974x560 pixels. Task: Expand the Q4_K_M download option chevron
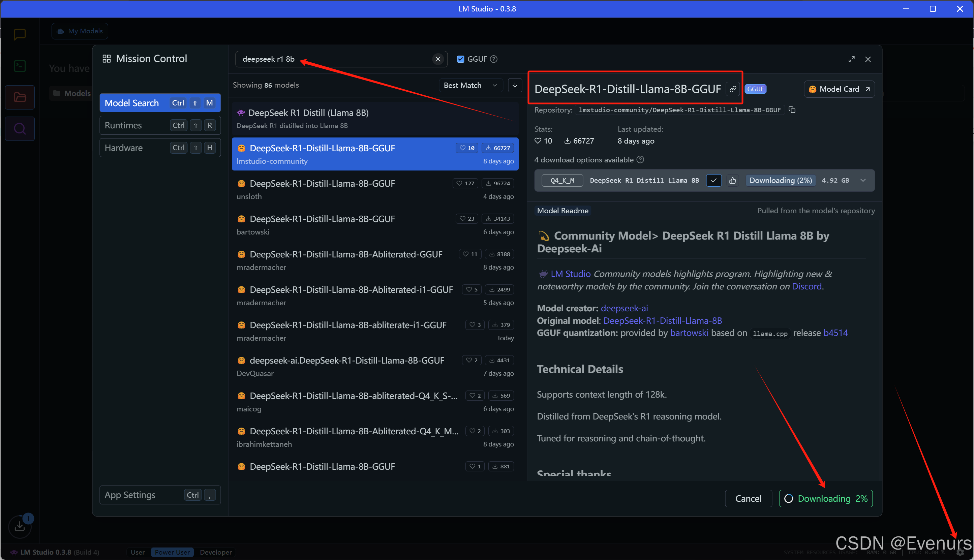point(863,180)
